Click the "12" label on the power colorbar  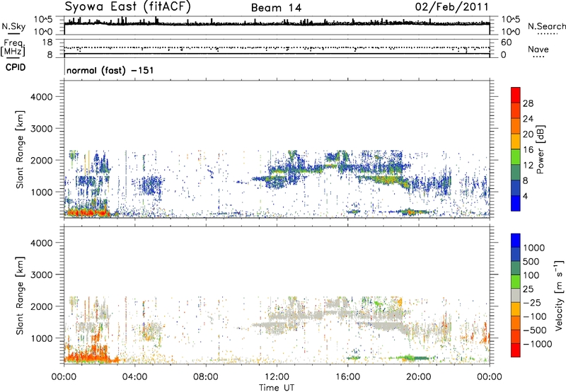click(x=528, y=166)
